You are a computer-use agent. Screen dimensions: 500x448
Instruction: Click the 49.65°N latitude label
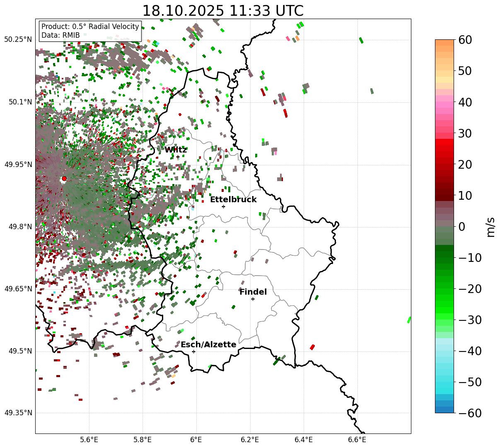coord(18,289)
